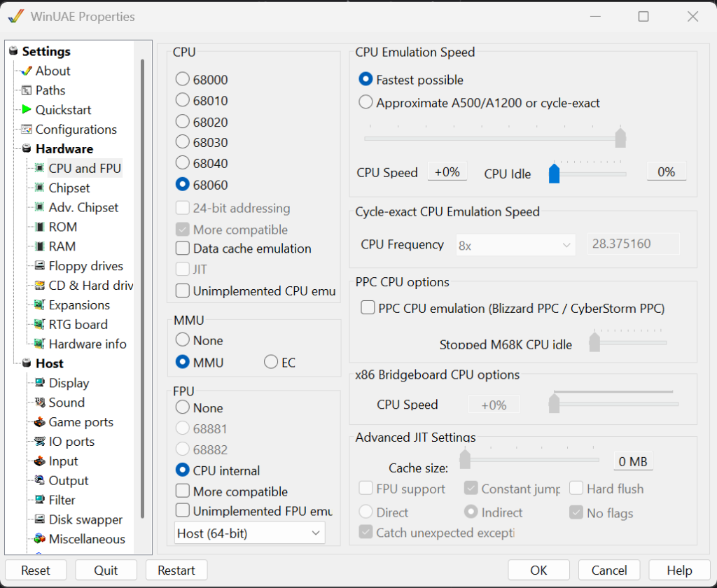This screenshot has width=717, height=588.
Task: Select the ROM chip icon
Action: [x=39, y=227]
